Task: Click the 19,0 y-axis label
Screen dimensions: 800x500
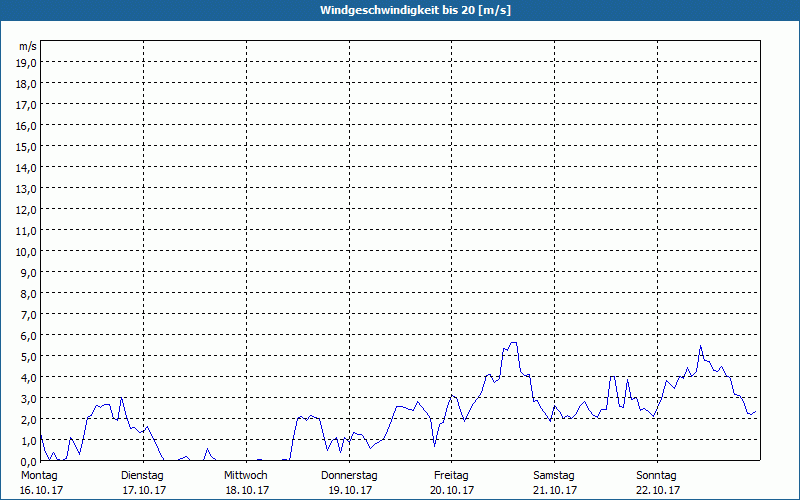Action: tap(26, 63)
